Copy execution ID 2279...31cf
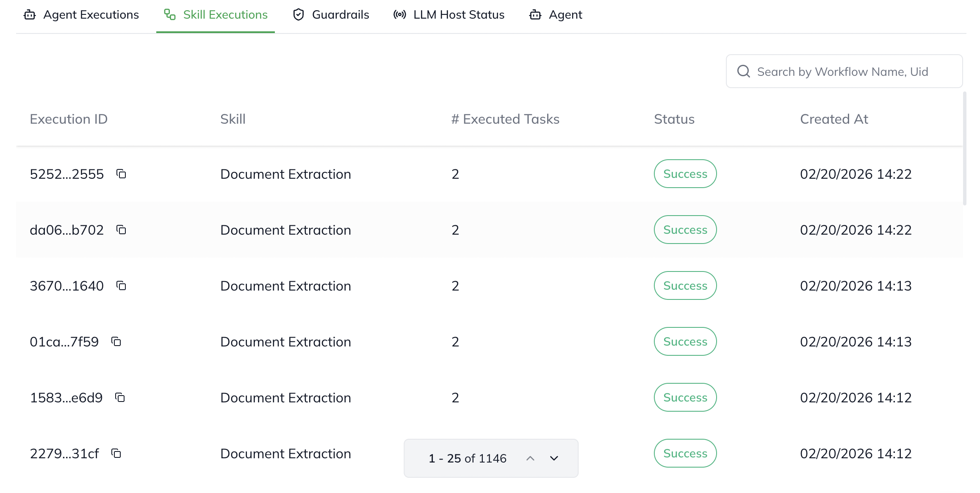 click(x=116, y=454)
